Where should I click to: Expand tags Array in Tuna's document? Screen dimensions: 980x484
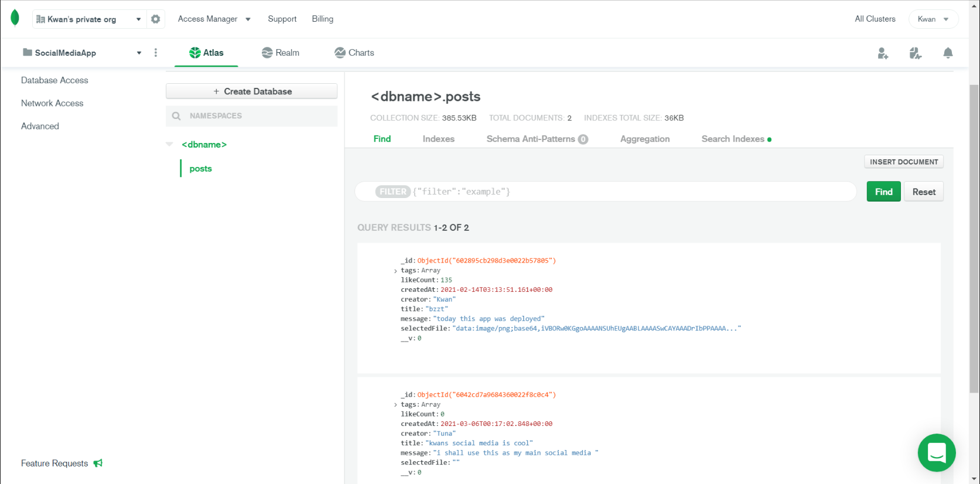395,405
